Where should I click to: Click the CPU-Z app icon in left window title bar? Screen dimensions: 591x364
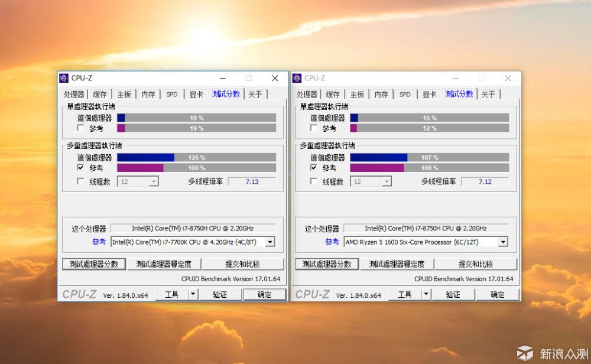tap(64, 78)
